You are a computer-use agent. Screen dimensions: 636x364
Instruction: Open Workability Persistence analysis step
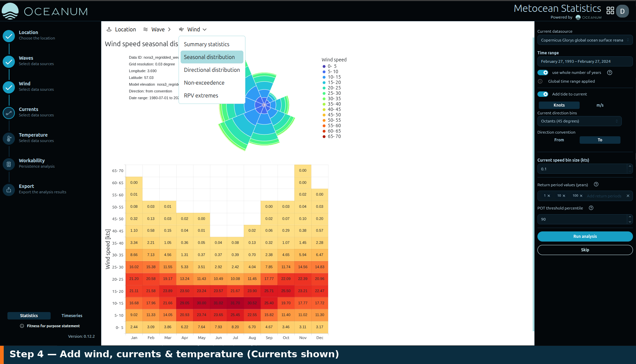pyautogui.click(x=36, y=163)
